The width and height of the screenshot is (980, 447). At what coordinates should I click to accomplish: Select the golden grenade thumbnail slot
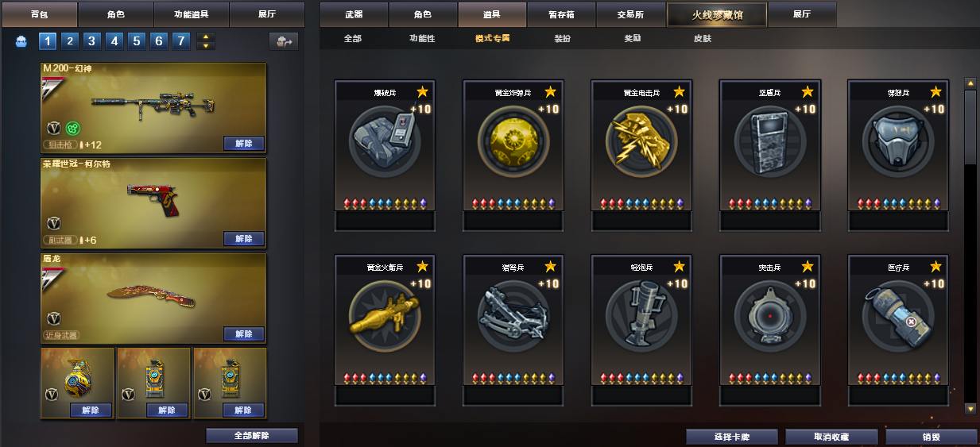click(x=77, y=383)
